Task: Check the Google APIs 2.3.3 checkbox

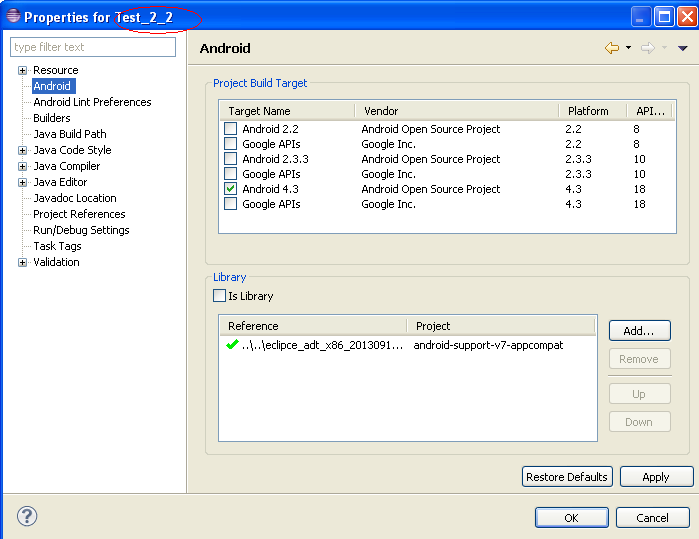Action: click(230, 173)
